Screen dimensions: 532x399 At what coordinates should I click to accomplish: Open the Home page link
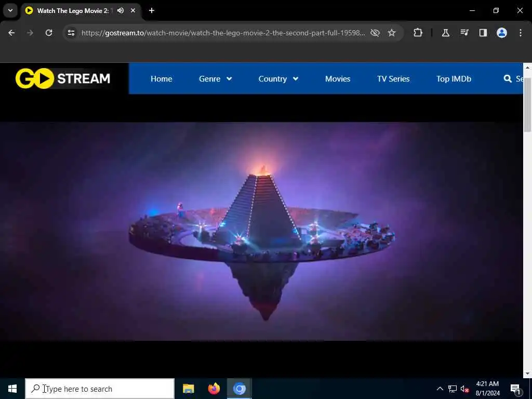161,79
